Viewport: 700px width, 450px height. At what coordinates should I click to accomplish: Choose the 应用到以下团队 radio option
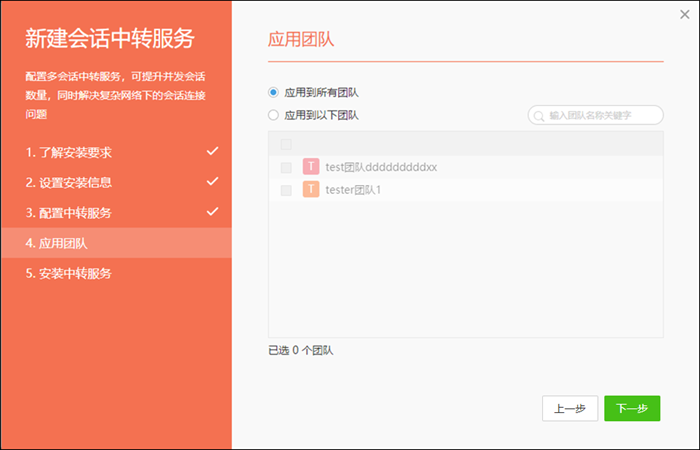(x=274, y=115)
